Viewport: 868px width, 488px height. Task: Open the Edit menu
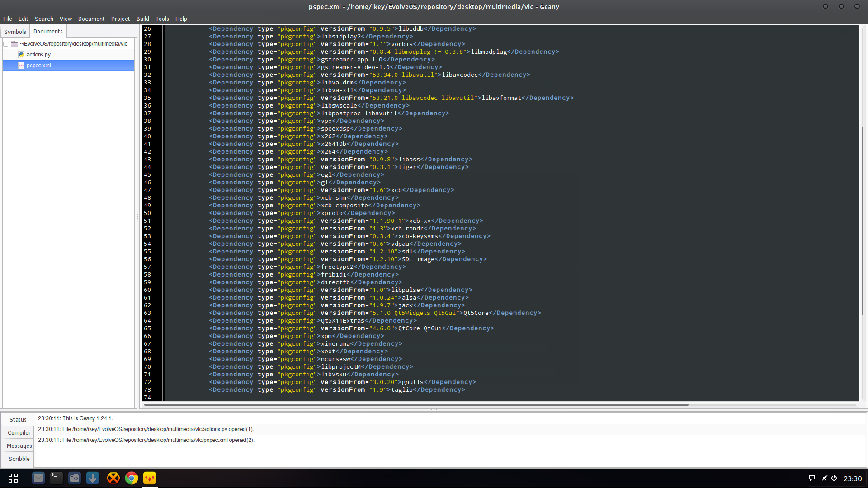point(23,19)
